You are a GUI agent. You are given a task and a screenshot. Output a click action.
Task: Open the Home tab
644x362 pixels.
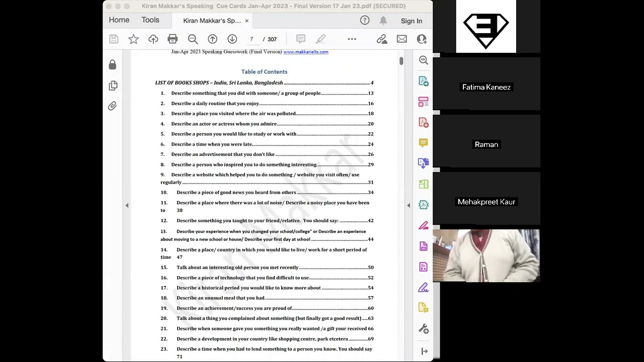(x=119, y=20)
